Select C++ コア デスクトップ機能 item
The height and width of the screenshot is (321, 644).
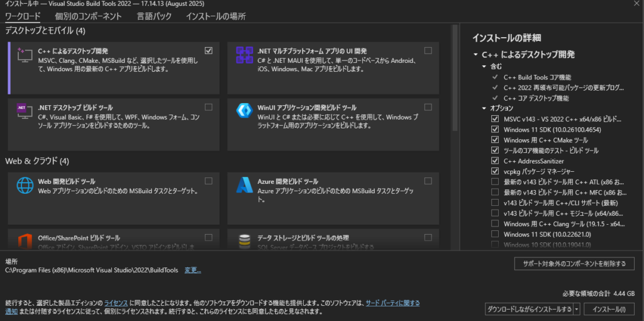tap(536, 98)
